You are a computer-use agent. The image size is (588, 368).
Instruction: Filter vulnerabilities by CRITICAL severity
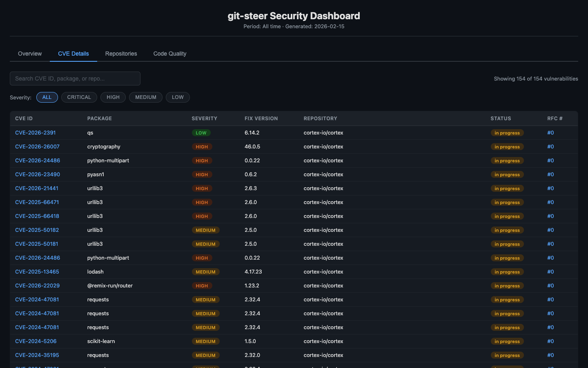(79, 97)
